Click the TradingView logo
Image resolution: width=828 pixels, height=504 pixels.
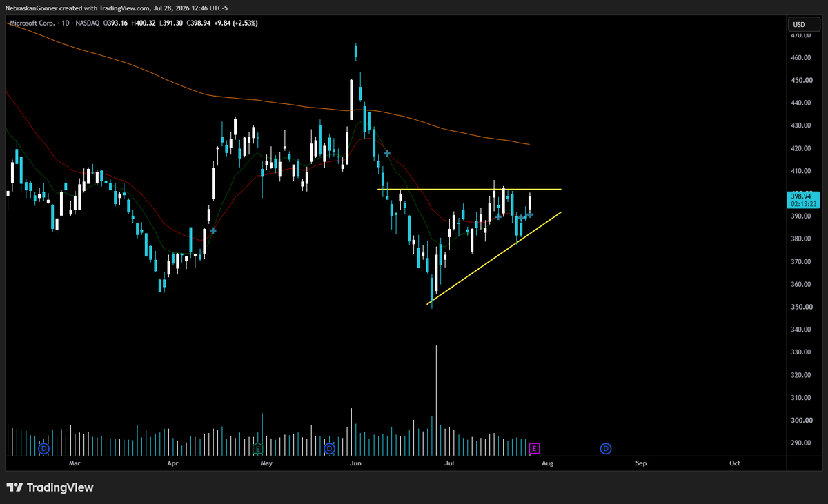click(x=50, y=487)
